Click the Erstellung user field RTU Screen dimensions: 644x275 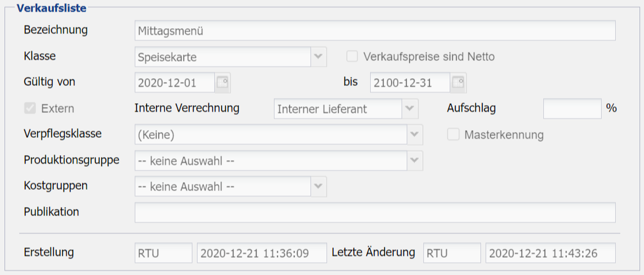click(163, 253)
